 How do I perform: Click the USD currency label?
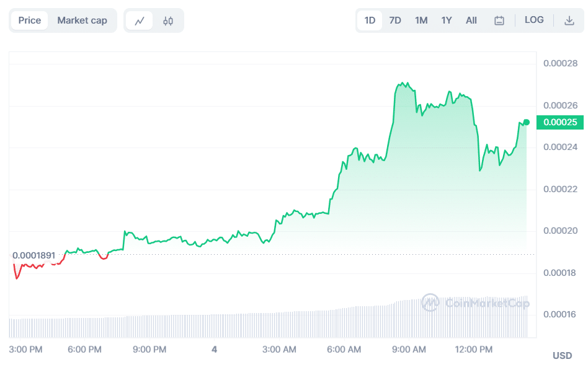click(562, 356)
